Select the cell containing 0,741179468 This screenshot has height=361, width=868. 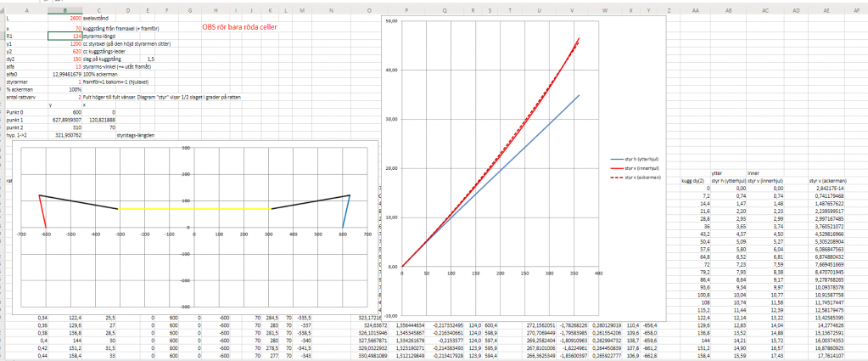click(x=826, y=196)
